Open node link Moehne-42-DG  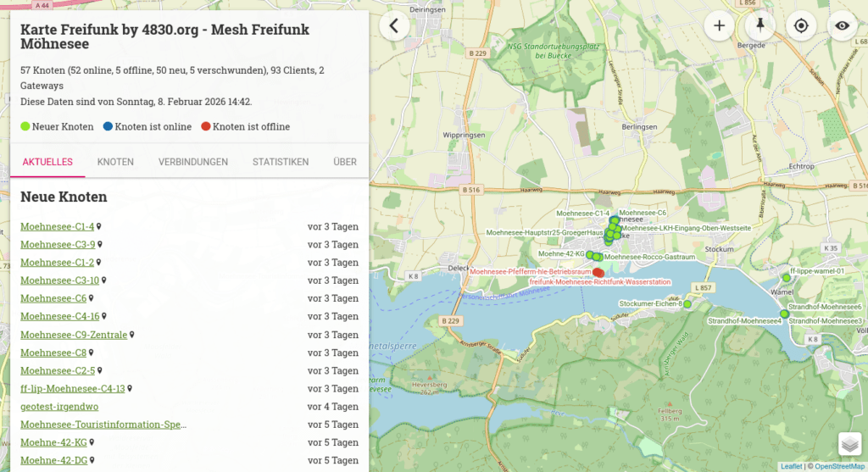click(x=54, y=460)
